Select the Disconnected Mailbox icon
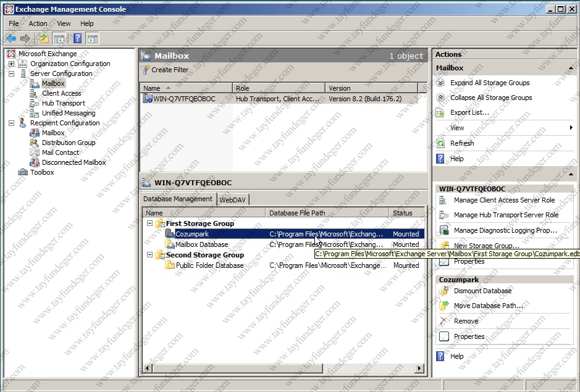Screen dimensions: 580x392 click(35, 162)
